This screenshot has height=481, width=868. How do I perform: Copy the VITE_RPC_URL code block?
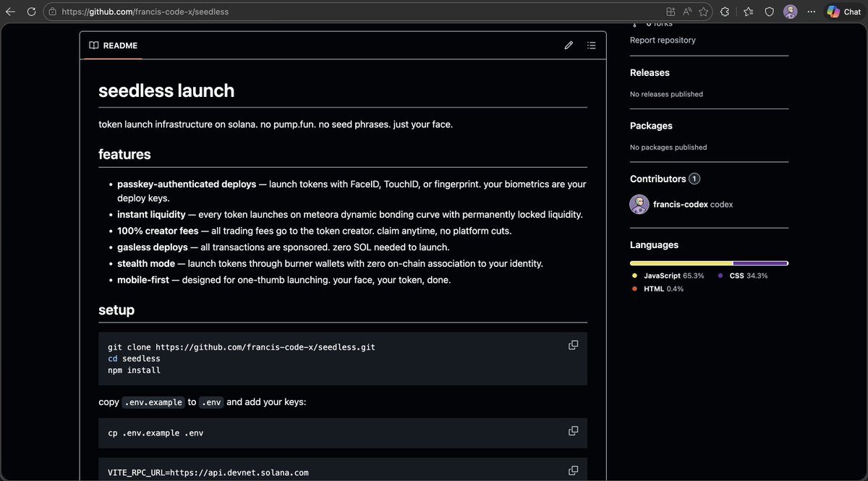[573, 470]
